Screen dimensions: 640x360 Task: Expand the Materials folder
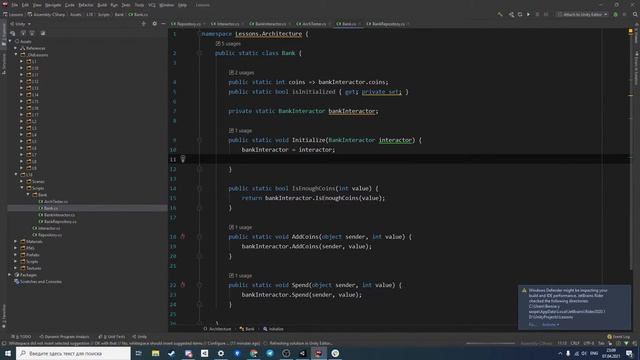tap(16, 241)
